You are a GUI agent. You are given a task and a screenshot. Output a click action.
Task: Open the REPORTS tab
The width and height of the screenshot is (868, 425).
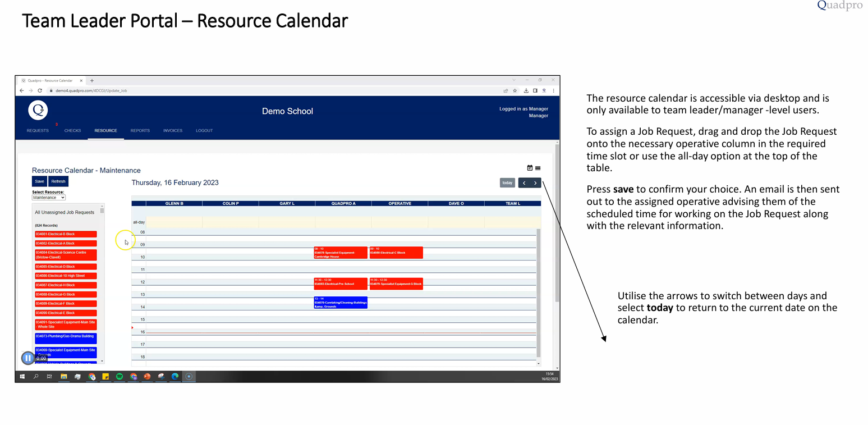click(x=140, y=131)
